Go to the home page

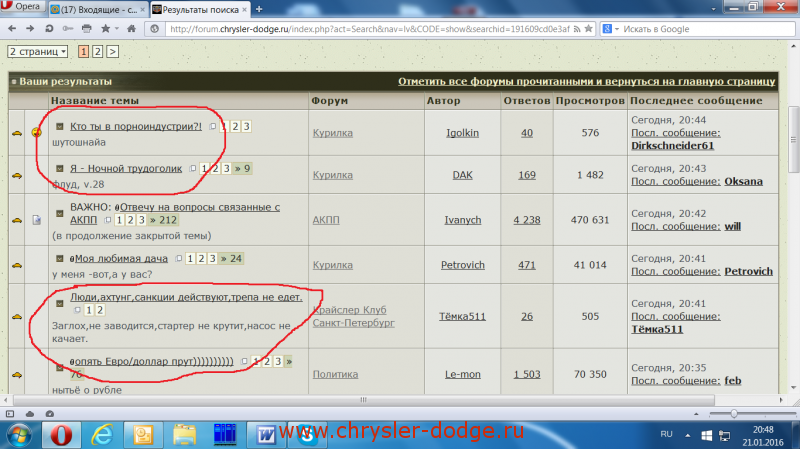(x=132, y=29)
